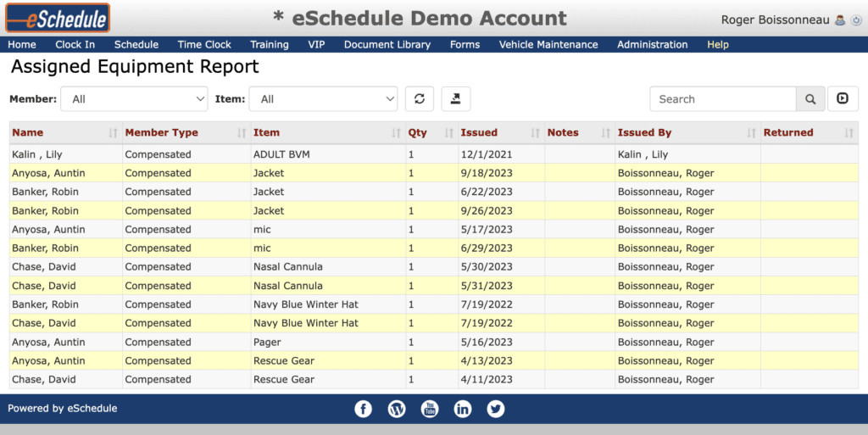Sort by the Name column arrows

pyautogui.click(x=113, y=133)
